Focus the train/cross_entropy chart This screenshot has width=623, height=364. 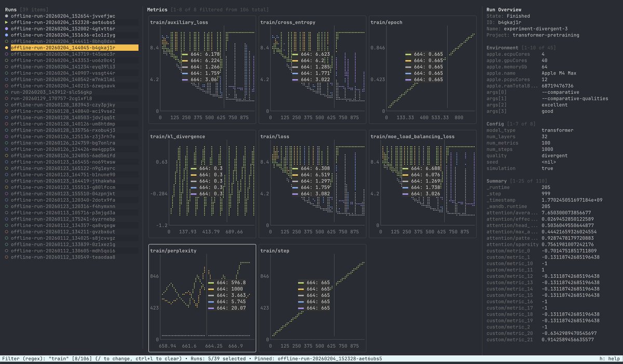[x=313, y=70]
